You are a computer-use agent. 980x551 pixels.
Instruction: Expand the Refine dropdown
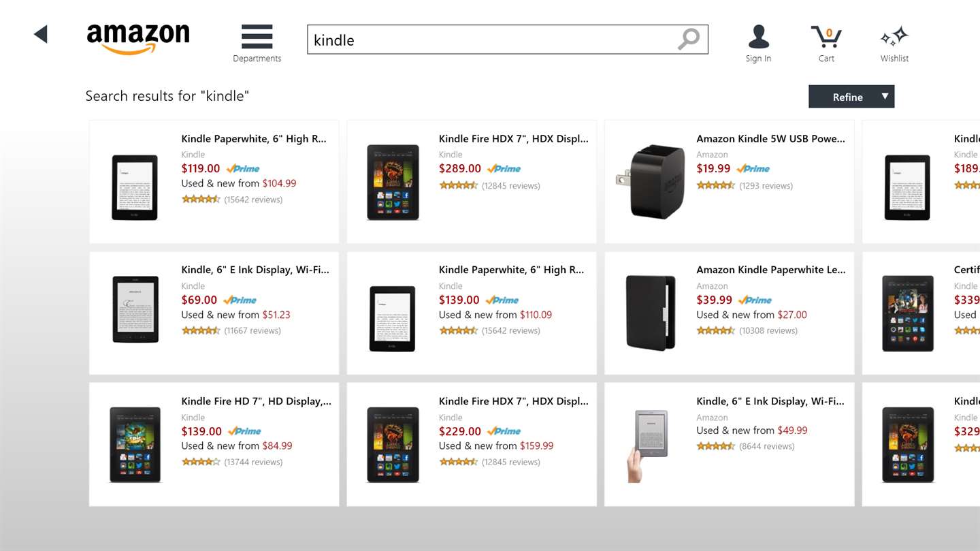851,97
